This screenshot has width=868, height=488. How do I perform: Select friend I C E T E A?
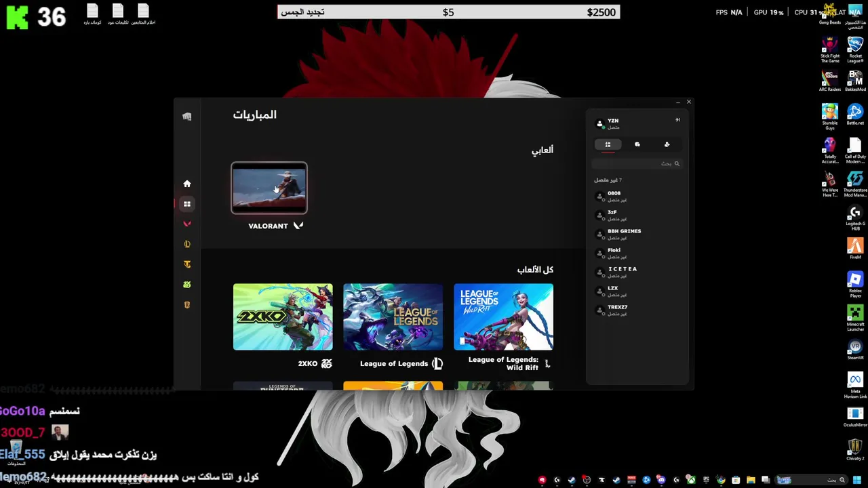pyautogui.click(x=636, y=272)
